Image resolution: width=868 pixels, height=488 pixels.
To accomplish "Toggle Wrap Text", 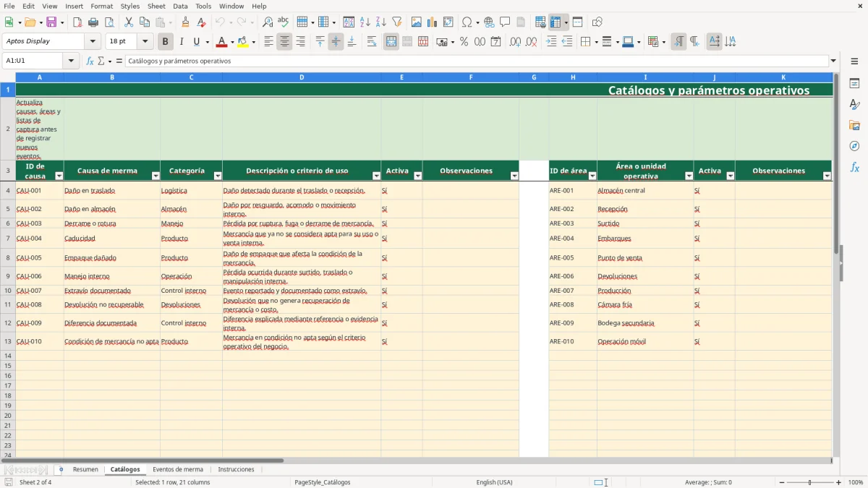I will [x=372, y=42].
